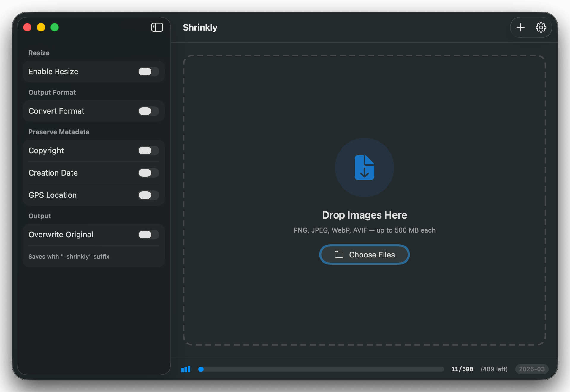
Task: Click the plus add-images icon
Action: click(x=520, y=28)
